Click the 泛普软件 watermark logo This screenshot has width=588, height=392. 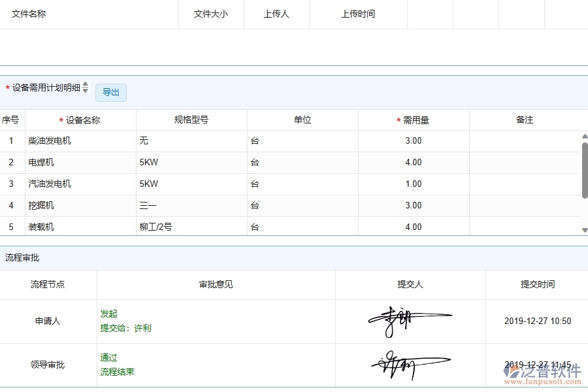(544, 374)
